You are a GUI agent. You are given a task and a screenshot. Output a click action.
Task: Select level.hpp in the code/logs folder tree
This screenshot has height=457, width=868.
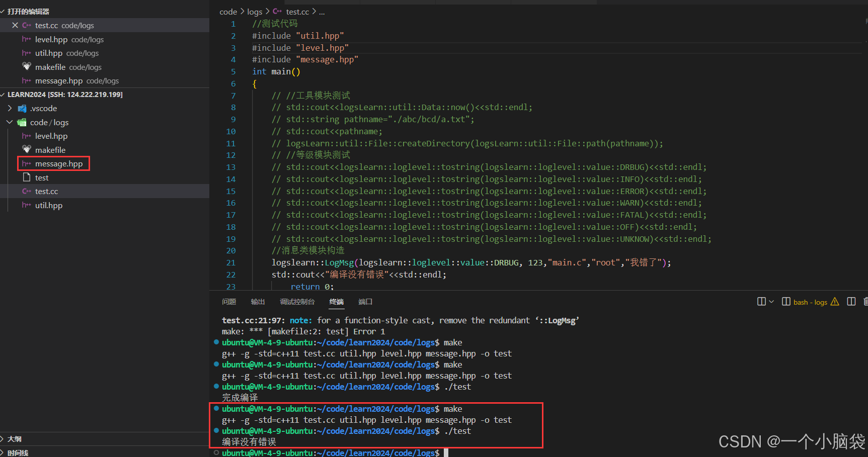105,136
